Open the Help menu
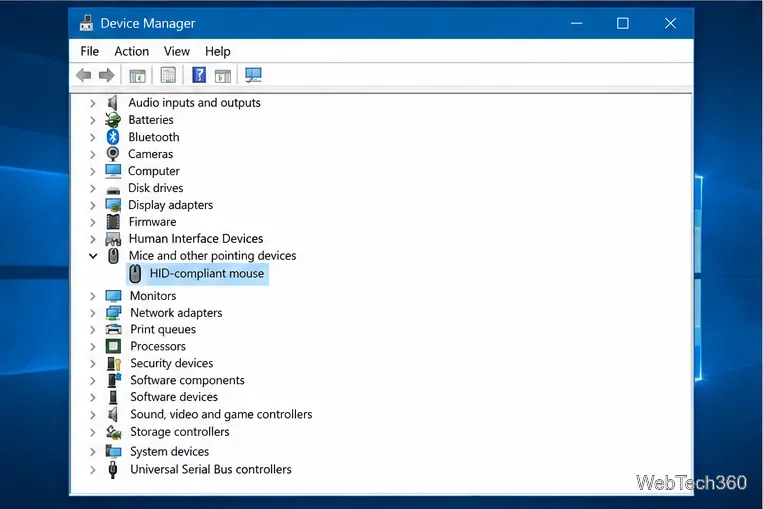Image resolution: width=763 pixels, height=509 pixels. pyautogui.click(x=218, y=51)
